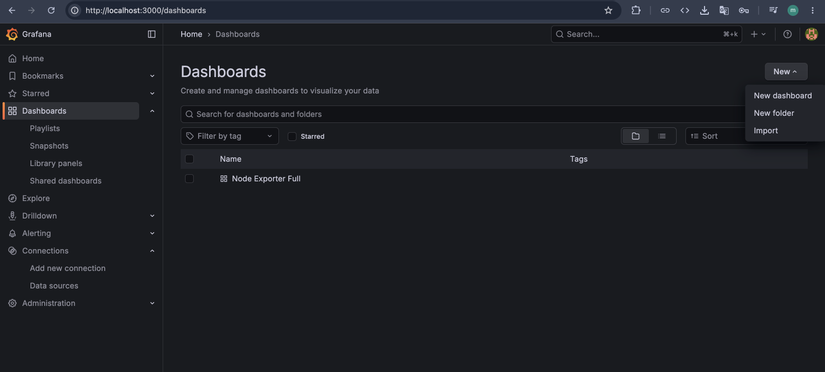Switch to folder view icon
Screen dimensions: 825x372
pos(636,136)
